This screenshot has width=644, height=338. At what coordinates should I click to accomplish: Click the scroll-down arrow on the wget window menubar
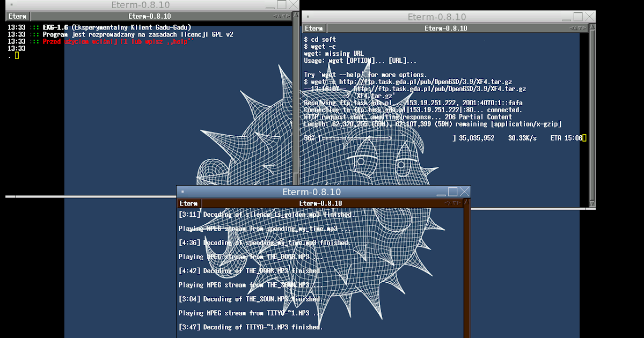[580, 28]
